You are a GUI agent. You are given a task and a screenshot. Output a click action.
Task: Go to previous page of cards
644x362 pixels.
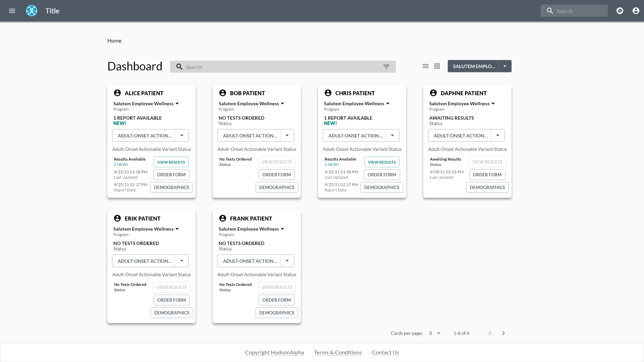coord(490,333)
